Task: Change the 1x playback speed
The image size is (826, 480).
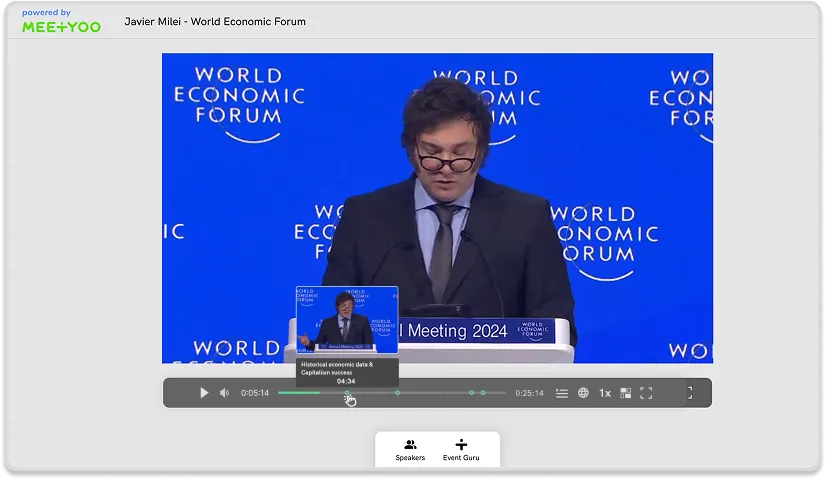Action: [x=605, y=393]
